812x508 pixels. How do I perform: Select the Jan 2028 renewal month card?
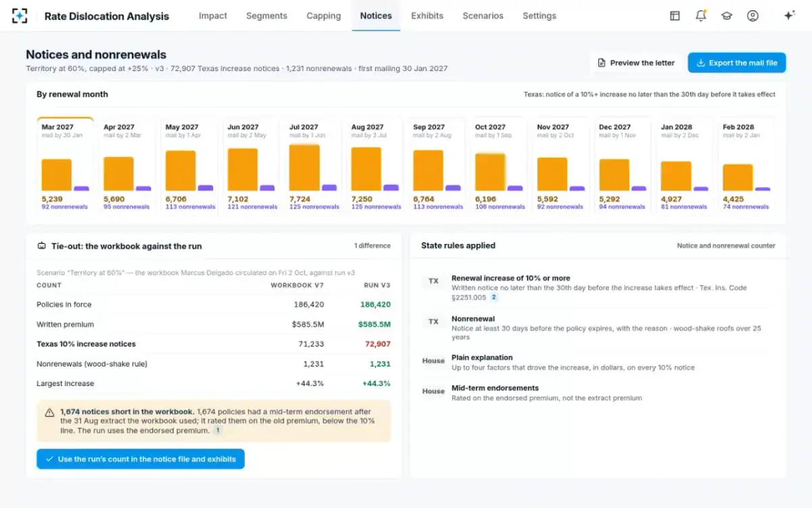tap(685, 166)
